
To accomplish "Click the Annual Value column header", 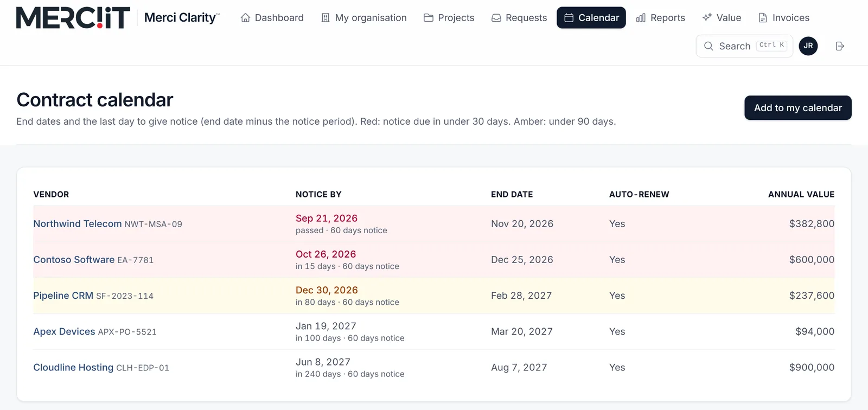I will (x=801, y=194).
